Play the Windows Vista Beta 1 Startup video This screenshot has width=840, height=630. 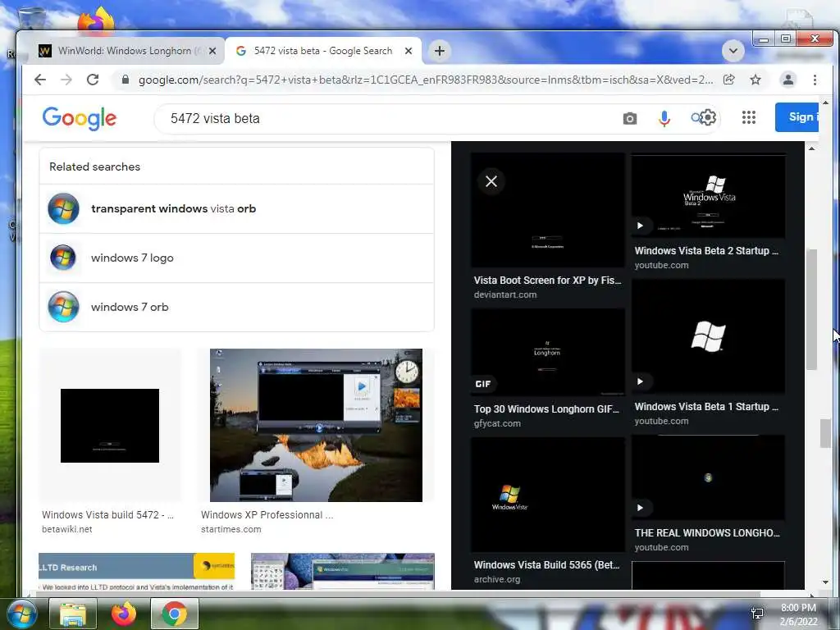(x=640, y=381)
